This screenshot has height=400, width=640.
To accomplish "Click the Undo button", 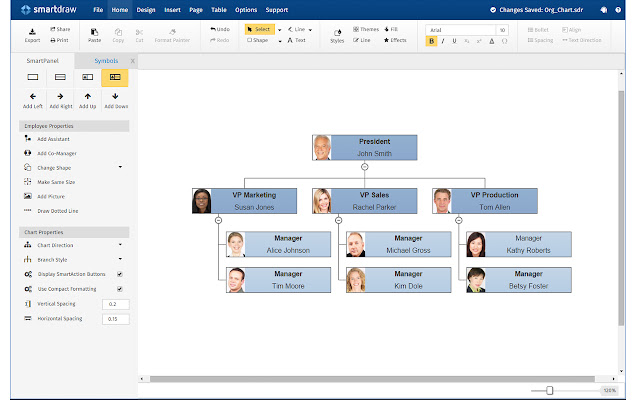I will [220, 29].
